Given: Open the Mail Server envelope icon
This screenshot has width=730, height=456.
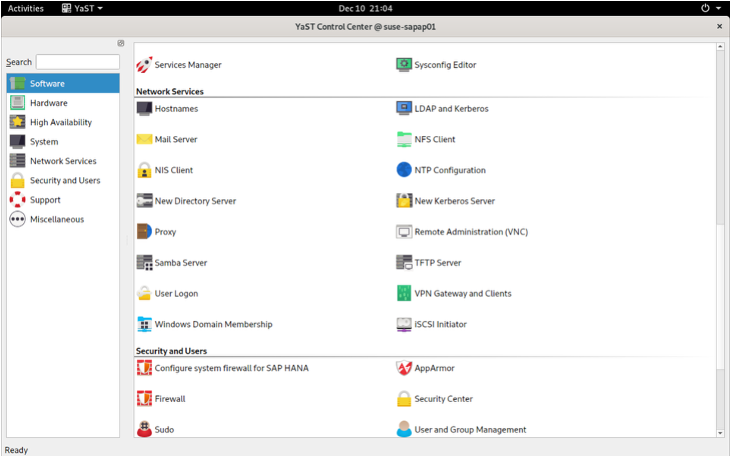Looking at the screenshot, I should [144, 139].
